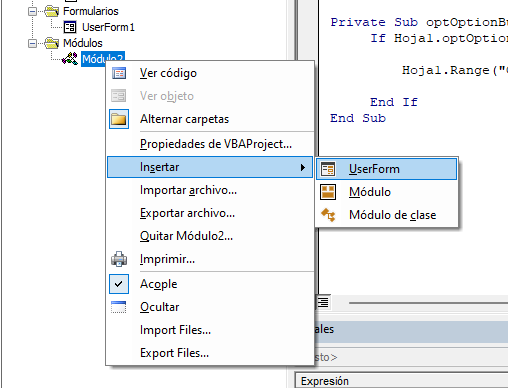Click the printer icon beside Imprimir
The height and width of the screenshot is (388, 508).
click(119, 259)
